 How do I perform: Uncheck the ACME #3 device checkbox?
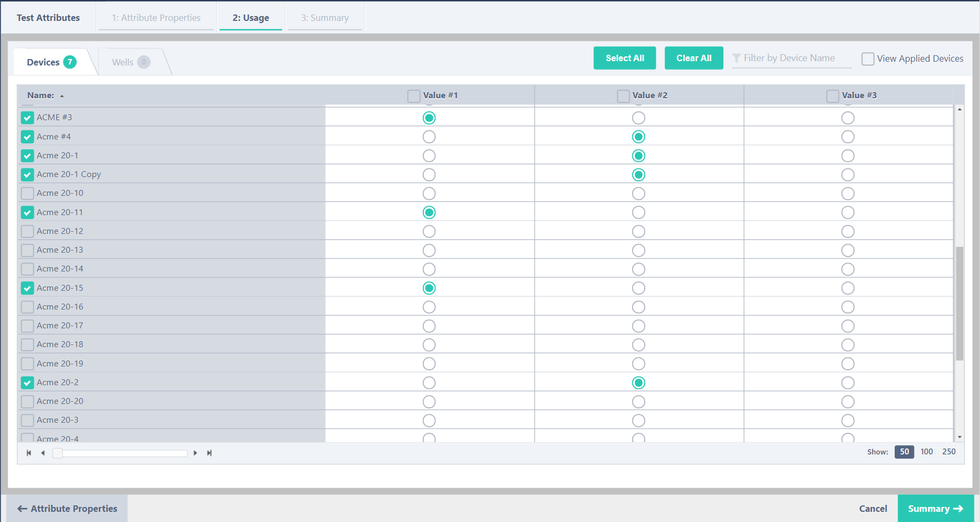[27, 117]
